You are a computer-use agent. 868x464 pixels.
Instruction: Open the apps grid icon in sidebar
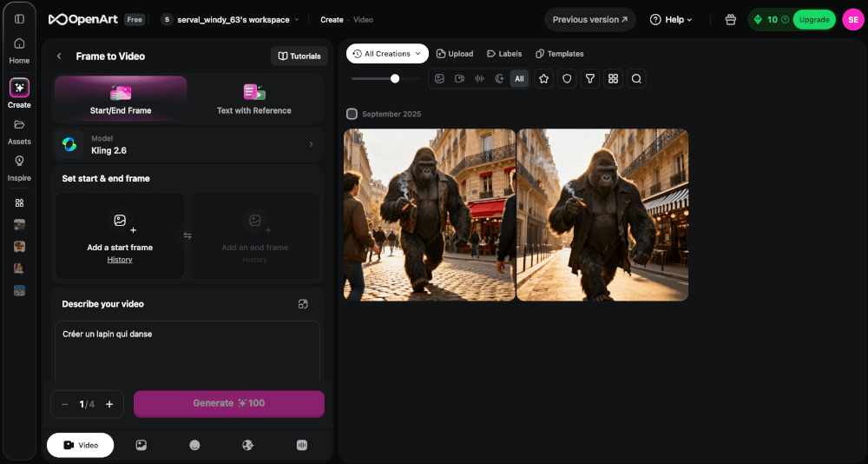19,203
